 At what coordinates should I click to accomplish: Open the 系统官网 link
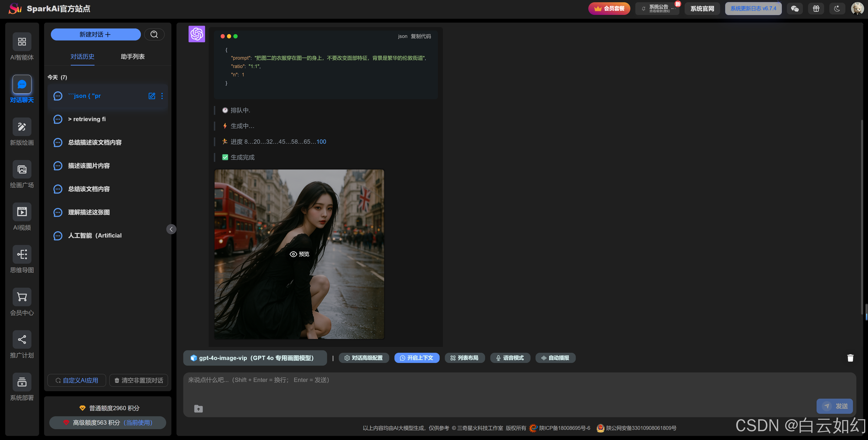coord(702,8)
